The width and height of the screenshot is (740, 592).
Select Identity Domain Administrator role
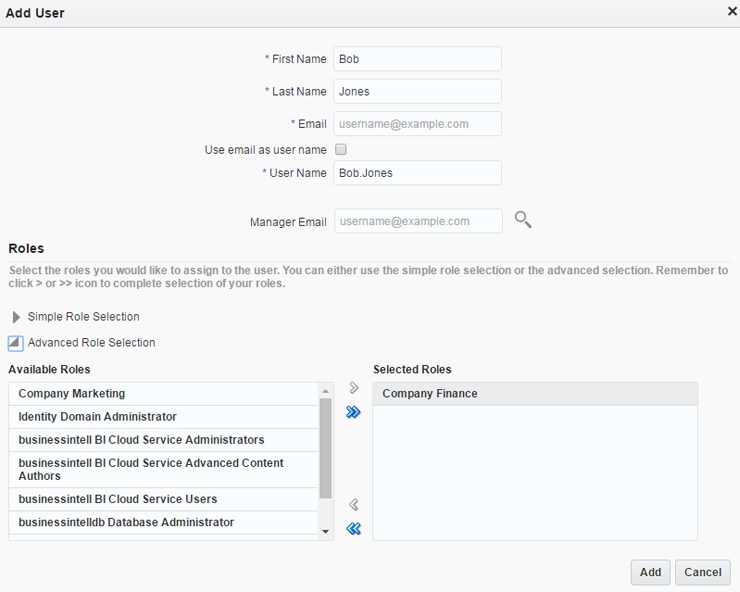97,417
